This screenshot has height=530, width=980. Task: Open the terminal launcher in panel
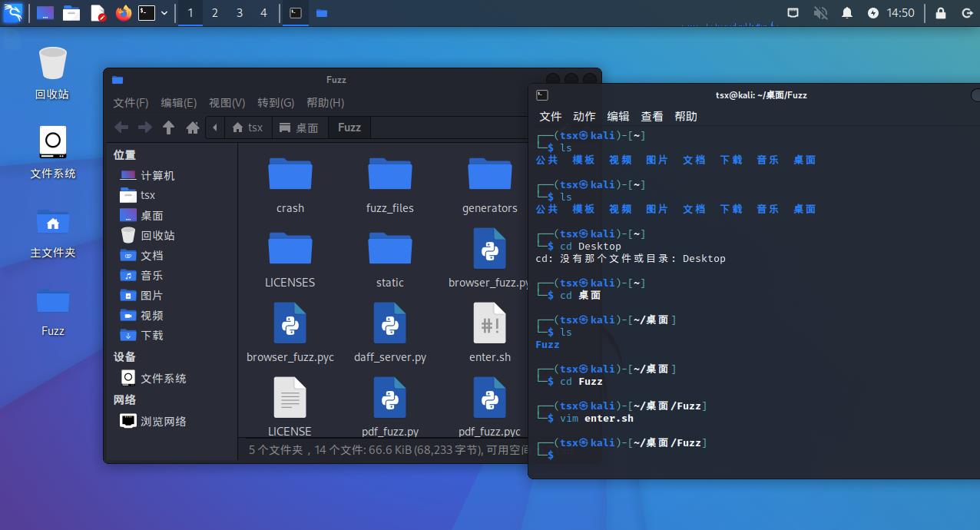[x=147, y=13]
